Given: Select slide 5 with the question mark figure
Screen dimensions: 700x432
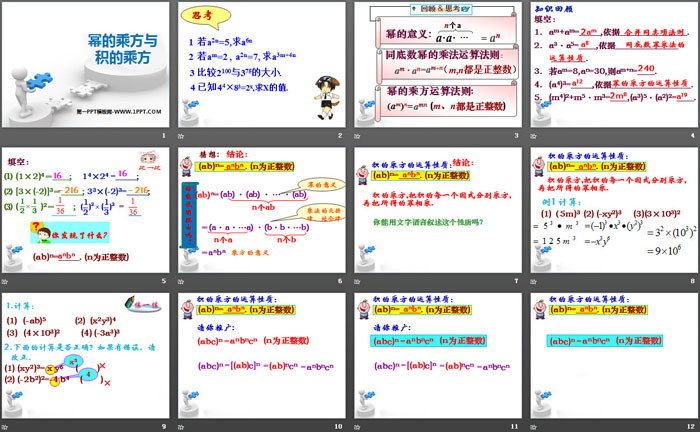Looking at the screenshot, I should click(x=85, y=210).
